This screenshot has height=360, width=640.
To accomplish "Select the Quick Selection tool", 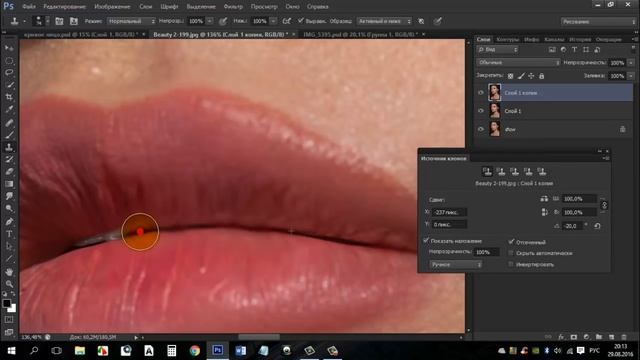I will pos(9,85).
